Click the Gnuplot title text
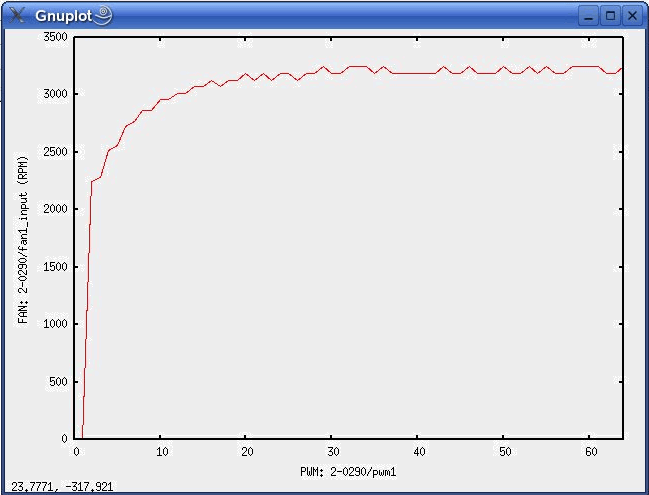This screenshot has width=649, height=495. (x=64, y=15)
